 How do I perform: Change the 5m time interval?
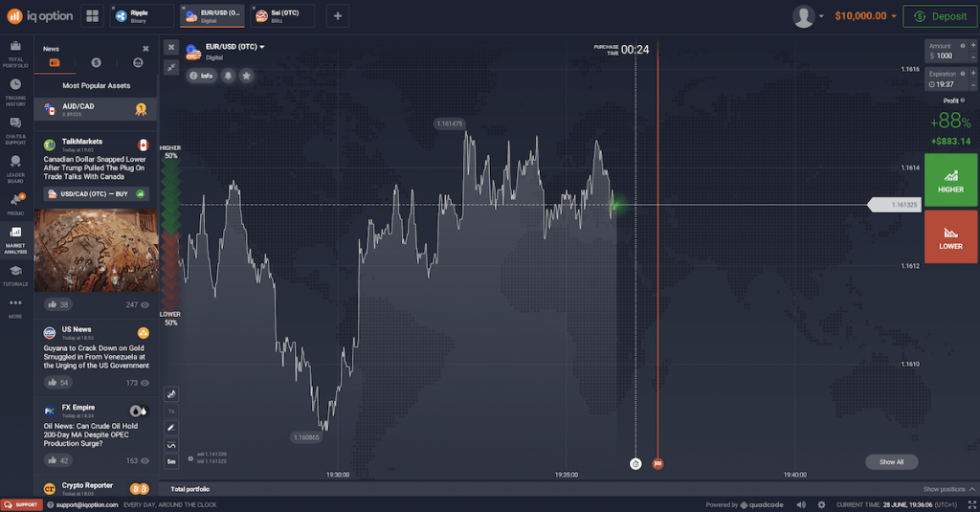pyautogui.click(x=171, y=462)
